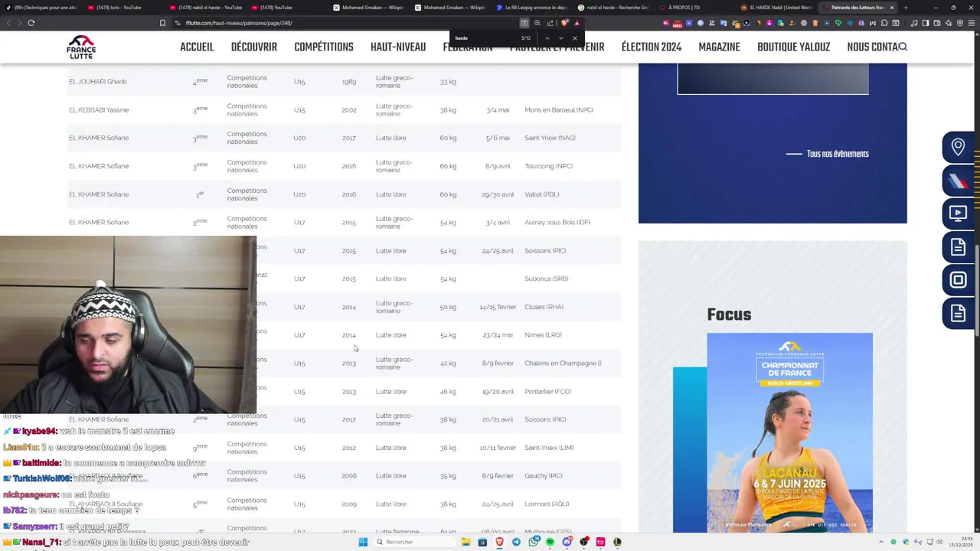
Task: Open the COMPÉTITIONS menu
Action: click(x=324, y=47)
